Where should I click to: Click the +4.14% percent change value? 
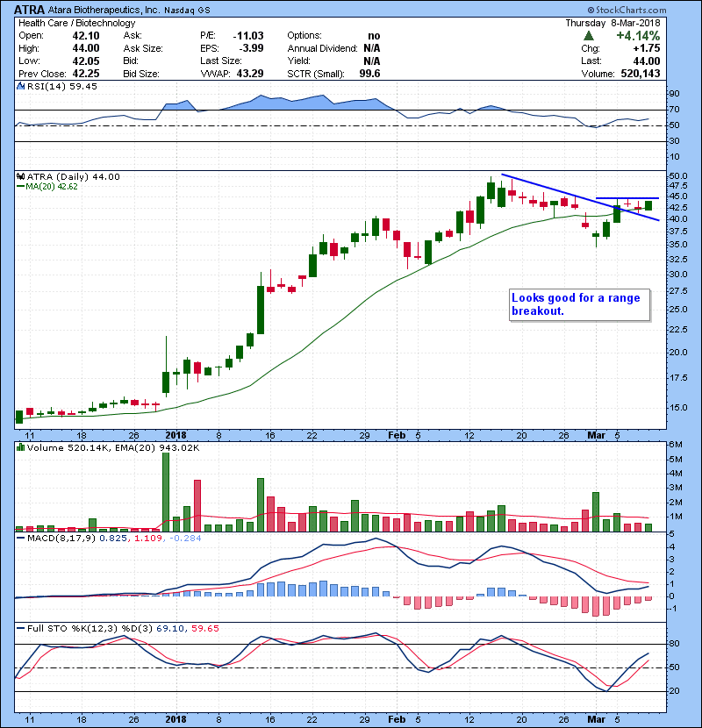pos(638,36)
